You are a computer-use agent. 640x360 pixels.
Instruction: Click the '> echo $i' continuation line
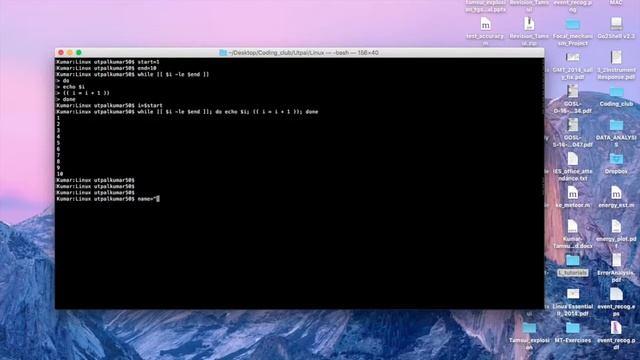coord(71,87)
